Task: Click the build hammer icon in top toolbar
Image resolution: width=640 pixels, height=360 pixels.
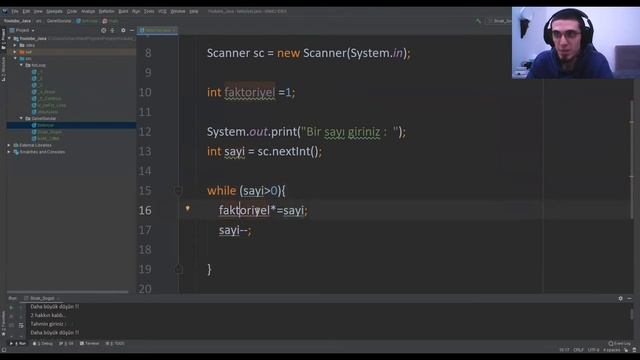Action: 478,21
